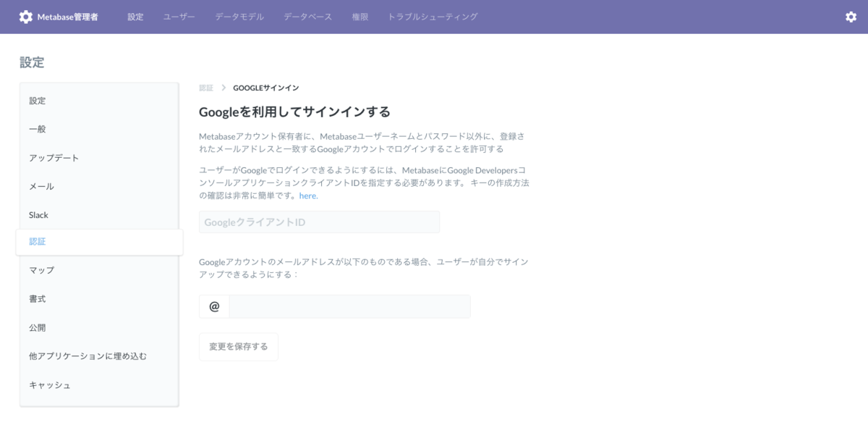Click the 認証 breadcrumb link

[x=206, y=88]
